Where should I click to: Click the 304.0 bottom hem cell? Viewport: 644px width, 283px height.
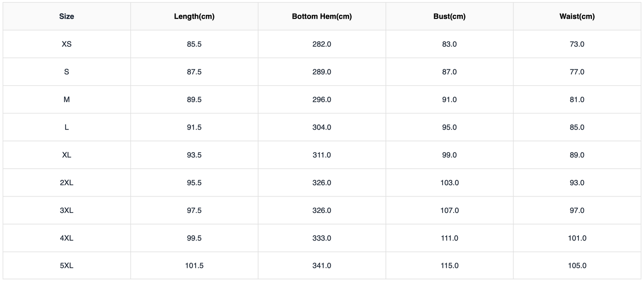[322, 127]
